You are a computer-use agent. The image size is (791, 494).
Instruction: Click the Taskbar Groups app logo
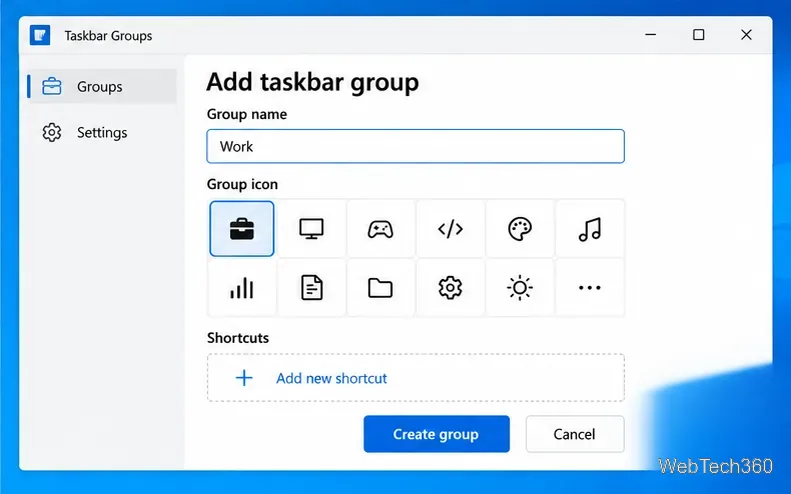click(40, 35)
